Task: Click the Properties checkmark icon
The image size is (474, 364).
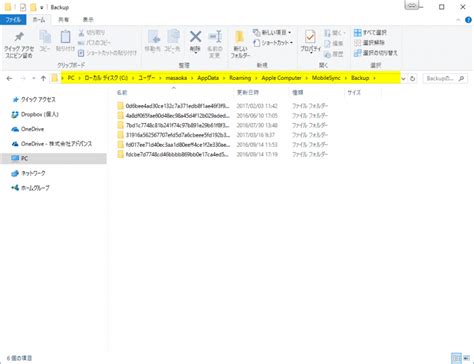Action: [x=310, y=37]
